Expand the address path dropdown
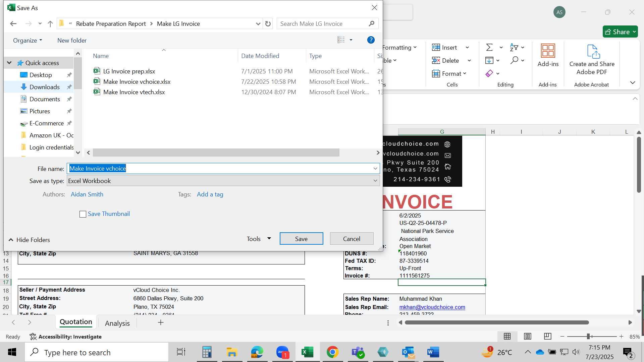This screenshot has width=644, height=362. coord(258,24)
